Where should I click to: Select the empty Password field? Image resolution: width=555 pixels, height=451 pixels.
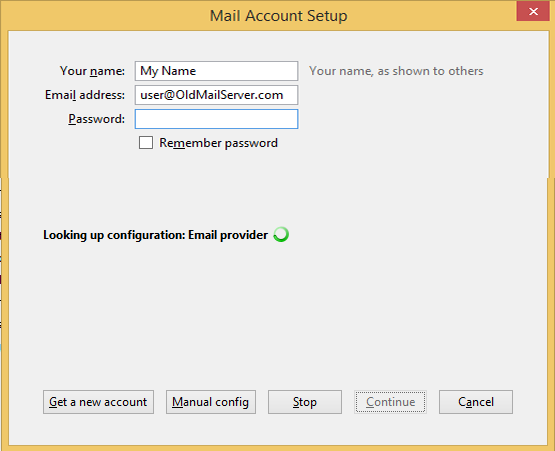[216, 119]
